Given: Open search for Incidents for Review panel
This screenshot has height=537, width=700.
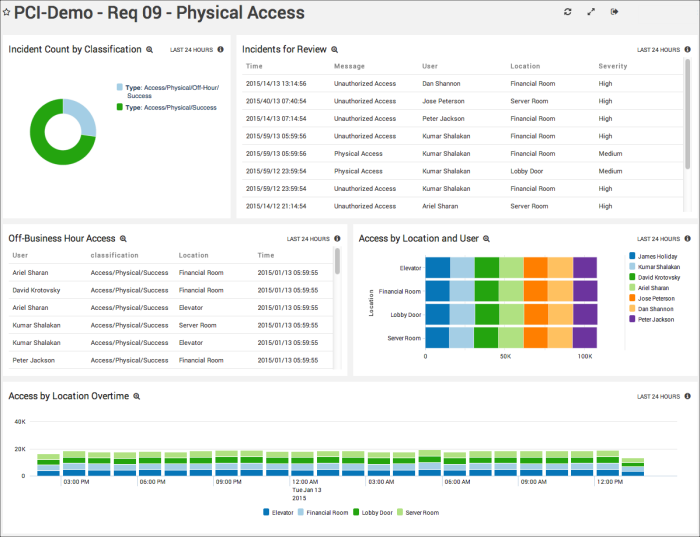Looking at the screenshot, I should click(335, 49).
